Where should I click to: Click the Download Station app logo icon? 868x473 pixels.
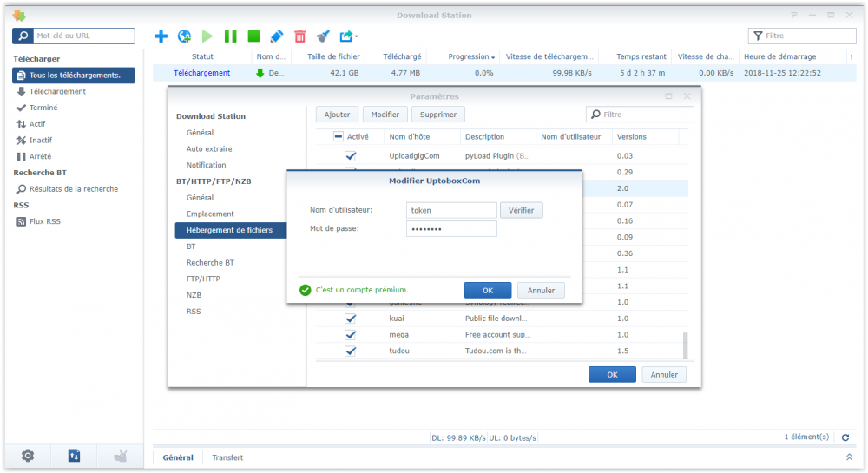pyautogui.click(x=19, y=15)
